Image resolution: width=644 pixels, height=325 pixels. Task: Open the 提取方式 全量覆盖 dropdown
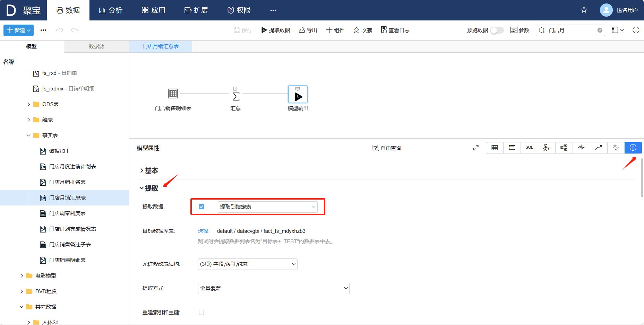274,288
